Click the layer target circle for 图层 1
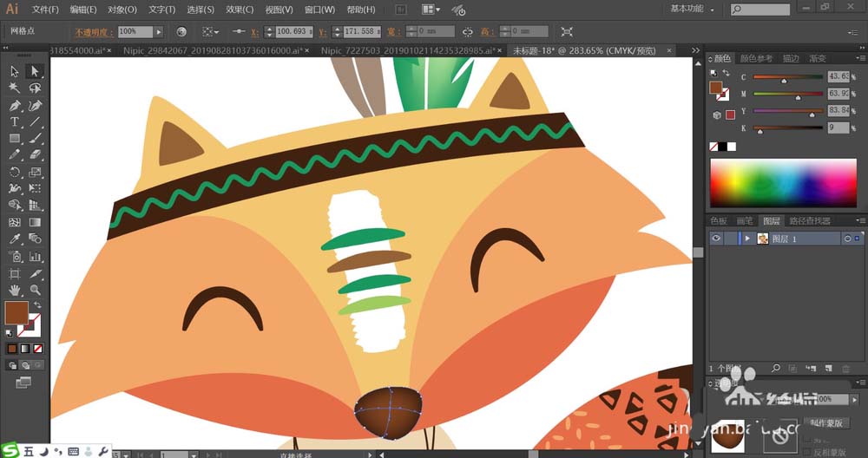Image resolution: width=868 pixels, height=458 pixels. pyautogui.click(x=847, y=239)
